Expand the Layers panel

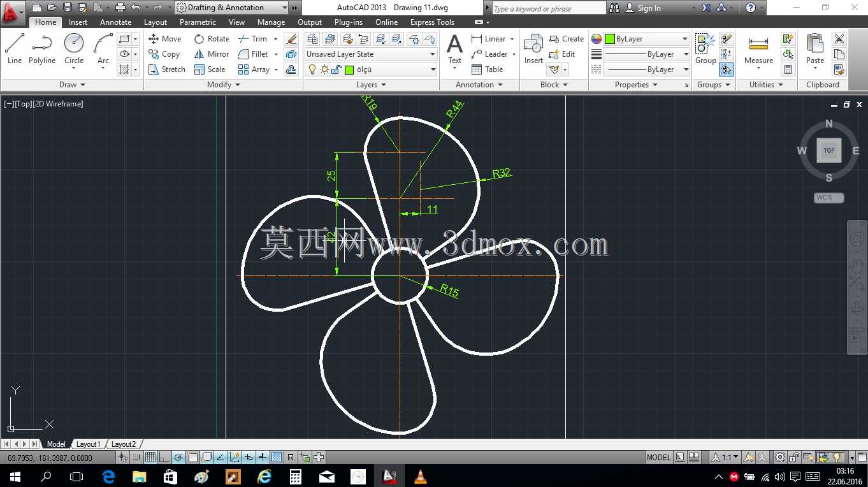point(371,85)
